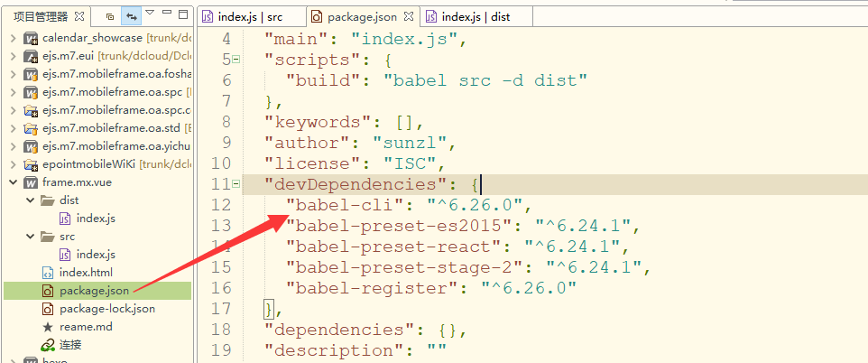Select package.json in the tree
Screen dimensions: 868x363
pyautogui.click(x=94, y=291)
